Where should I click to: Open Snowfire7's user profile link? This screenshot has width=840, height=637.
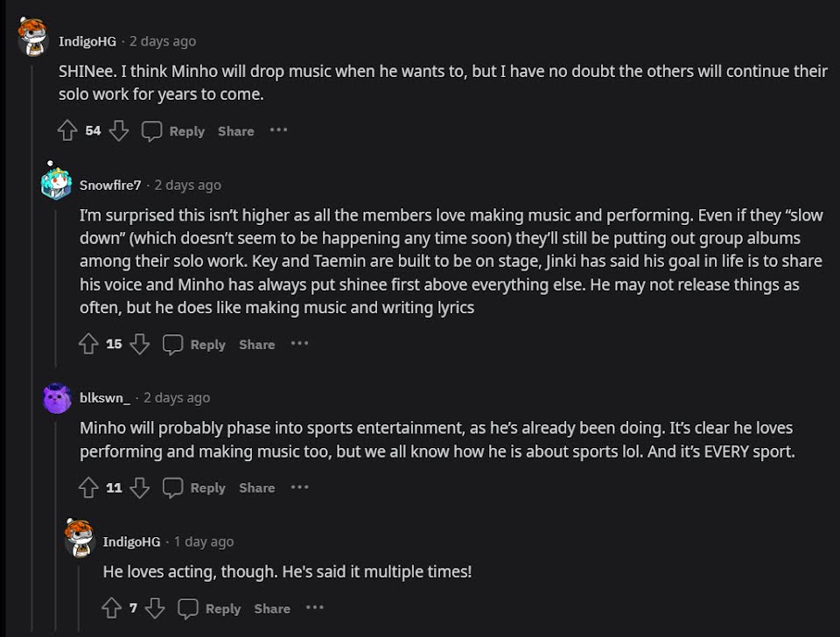click(x=109, y=185)
